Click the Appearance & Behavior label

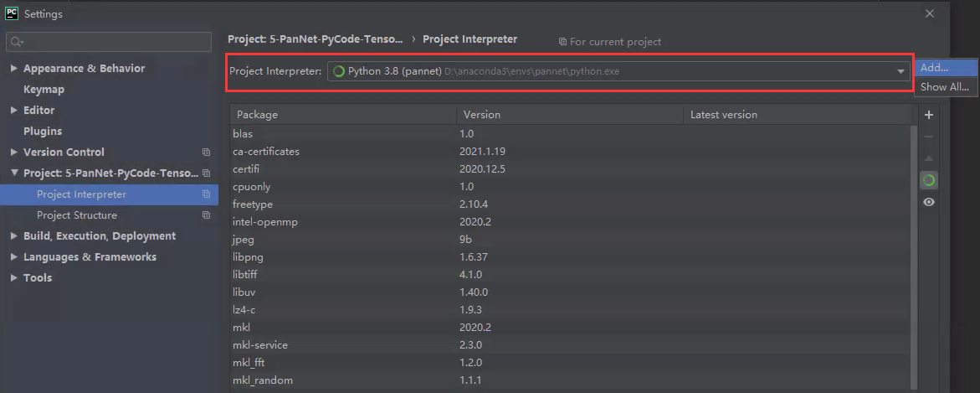coord(84,68)
